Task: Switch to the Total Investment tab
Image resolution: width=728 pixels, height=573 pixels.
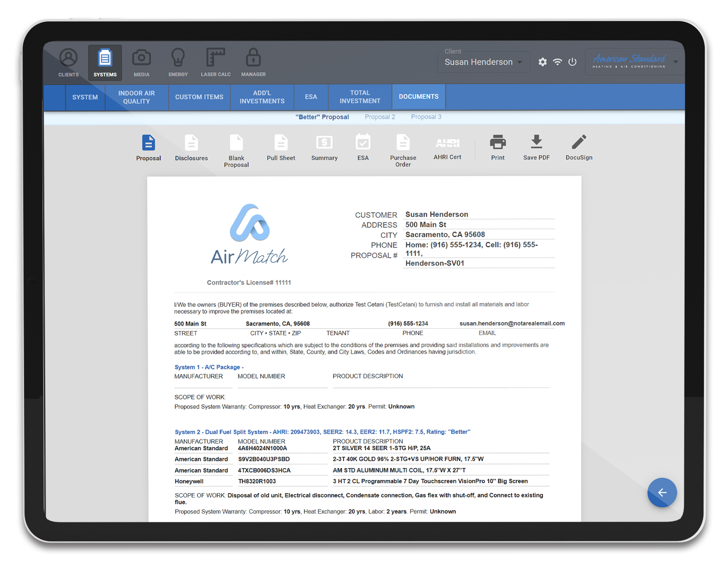Action: tap(360, 97)
